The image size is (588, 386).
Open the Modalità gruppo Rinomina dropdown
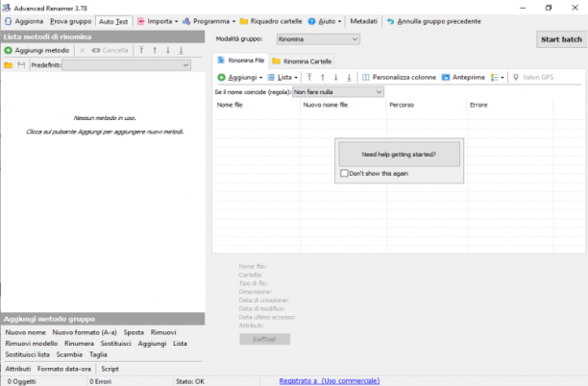[x=318, y=39]
